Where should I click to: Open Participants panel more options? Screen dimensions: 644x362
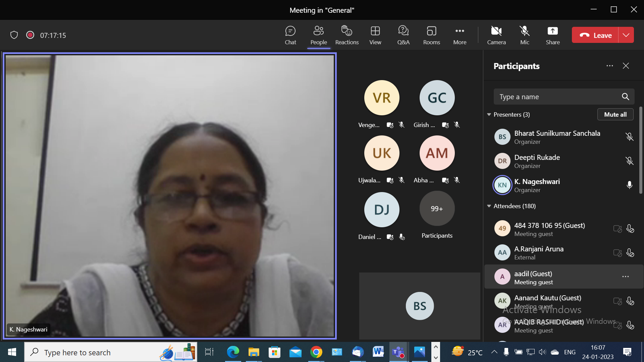[x=609, y=66]
